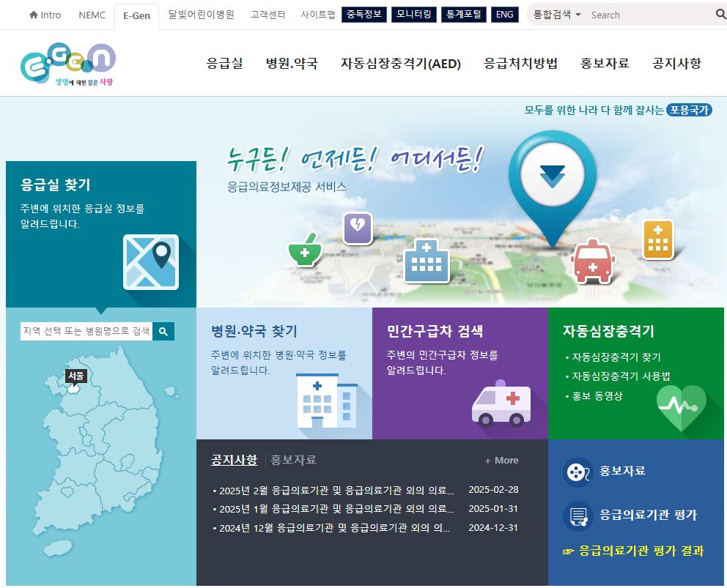Click the red ambulance icon in banner
Image resolution: width=727 pixels, height=588 pixels.
click(593, 262)
